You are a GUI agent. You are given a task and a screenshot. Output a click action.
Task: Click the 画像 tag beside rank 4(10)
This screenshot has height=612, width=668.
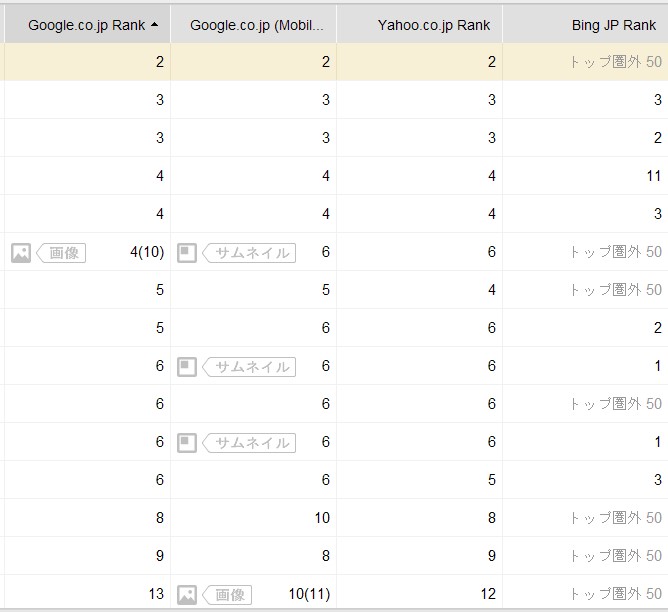[61, 253]
